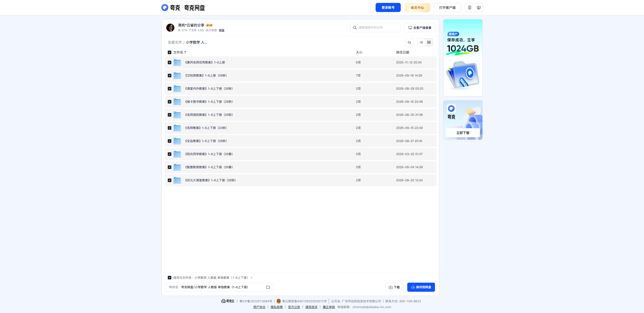This screenshot has width=644, height=313.
Task: Click the choose-destination folder icon
Action: [x=268, y=287]
